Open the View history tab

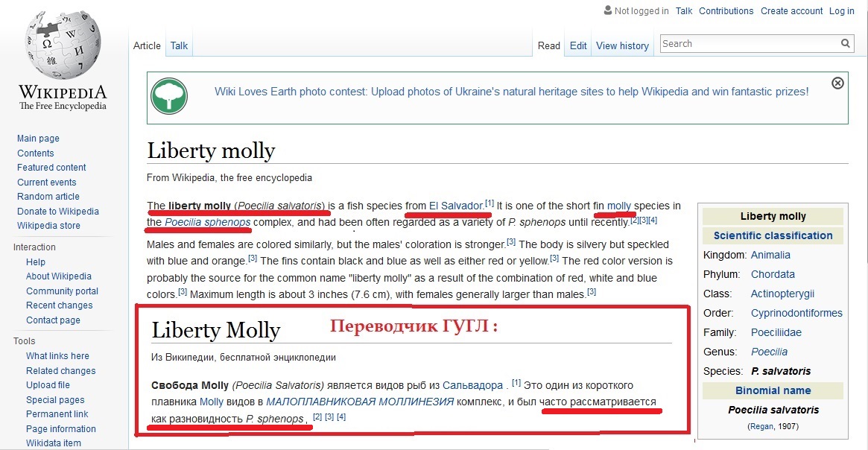pyautogui.click(x=622, y=45)
